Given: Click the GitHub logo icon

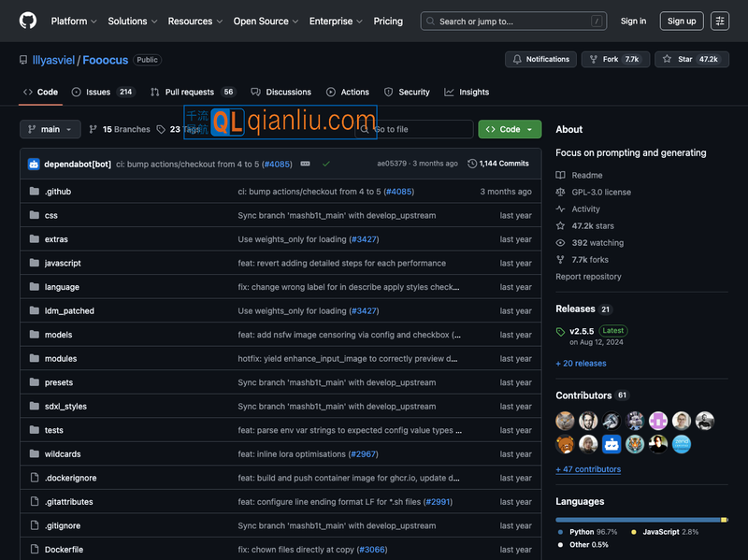Looking at the screenshot, I should click(28, 21).
